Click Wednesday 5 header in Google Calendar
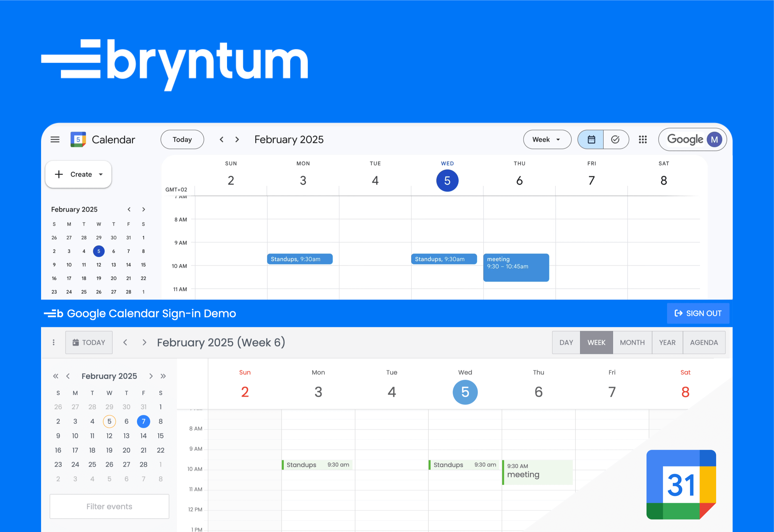The height and width of the screenshot is (532, 774). point(447,180)
